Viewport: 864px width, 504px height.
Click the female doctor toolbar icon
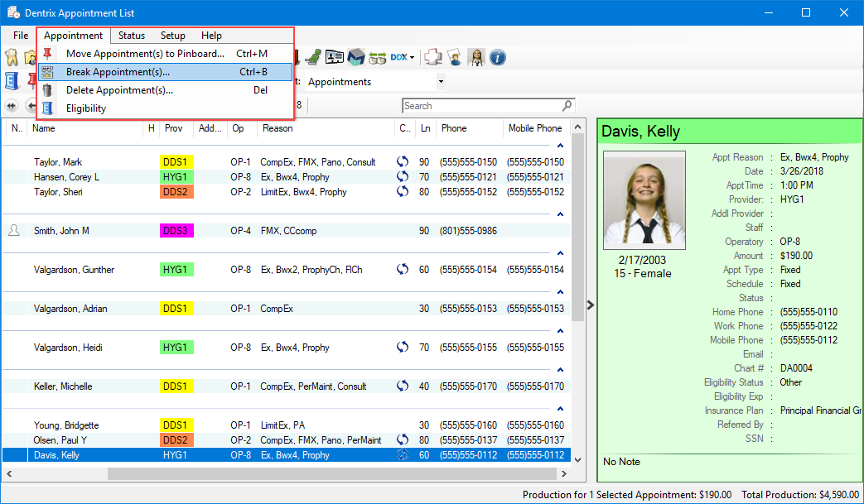pyautogui.click(x=476, y=57)
